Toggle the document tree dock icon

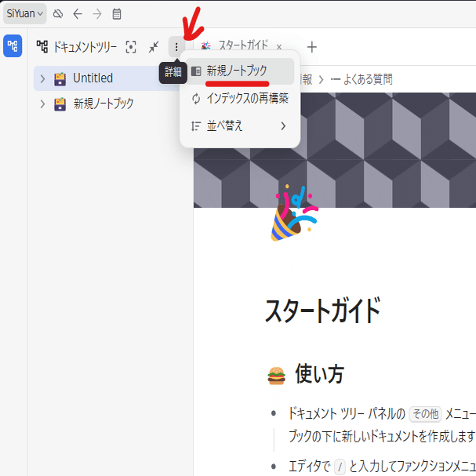click(13, 45)
